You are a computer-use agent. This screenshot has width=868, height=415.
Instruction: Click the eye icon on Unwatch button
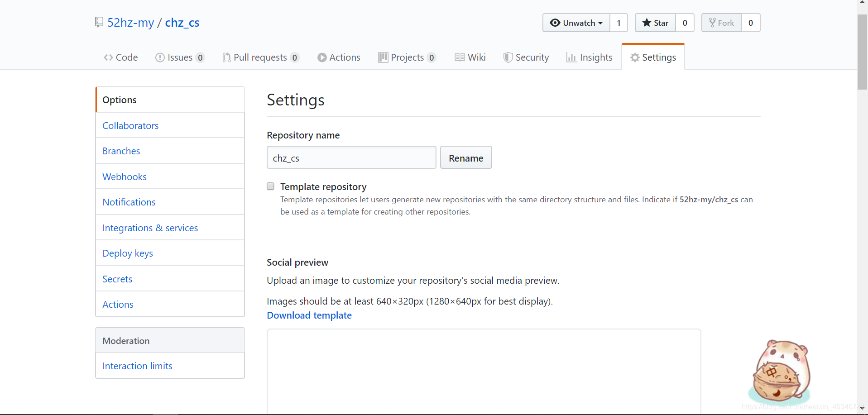[x=555, y=23]
